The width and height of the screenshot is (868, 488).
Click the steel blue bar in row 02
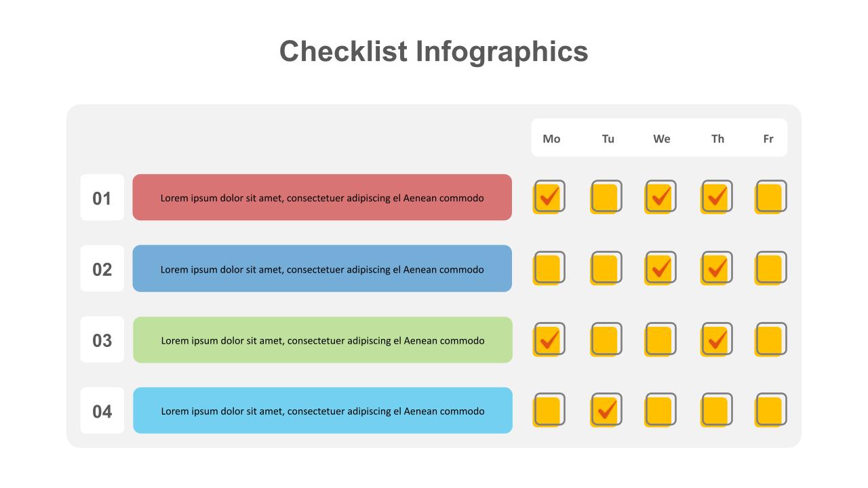tap(322, 268)
